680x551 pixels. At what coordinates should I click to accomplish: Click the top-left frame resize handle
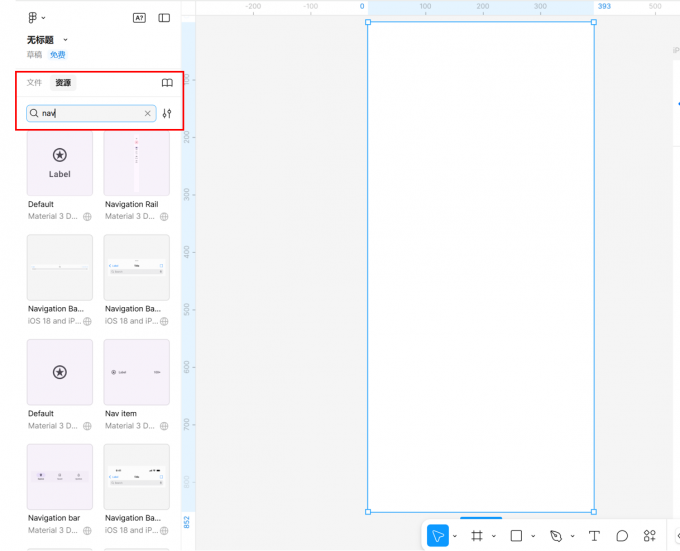tap(368, 22)
